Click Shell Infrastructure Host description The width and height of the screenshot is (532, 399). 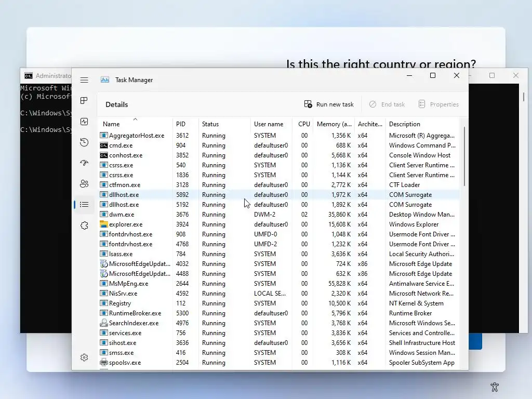[422, 343]
